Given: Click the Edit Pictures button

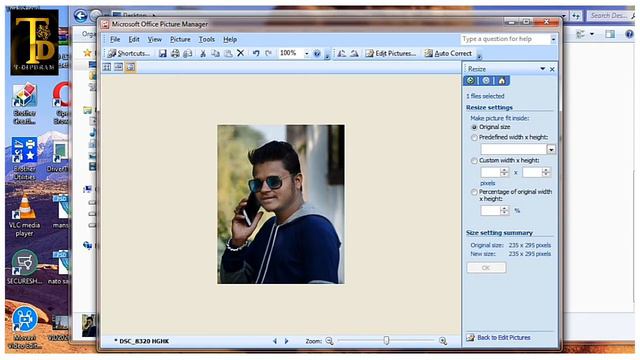Looking at the screenshot, I should pyautogui.click(x=391, y=53).
